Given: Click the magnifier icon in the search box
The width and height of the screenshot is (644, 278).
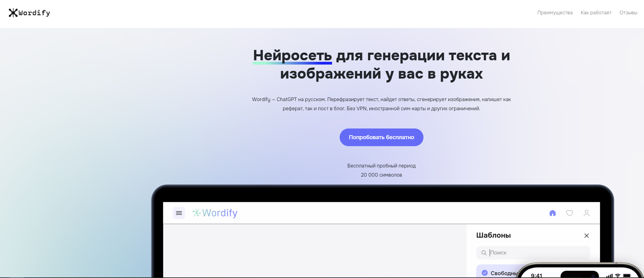Looking at the screenshot, I should point(484,253).
